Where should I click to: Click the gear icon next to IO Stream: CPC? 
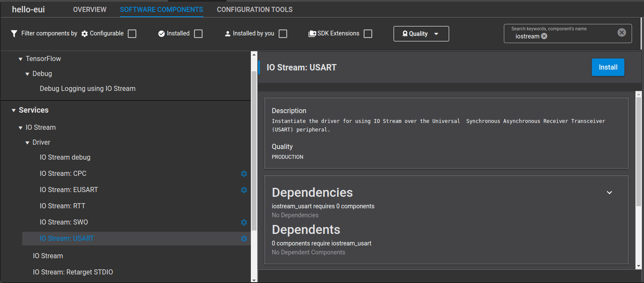(244, 174)
